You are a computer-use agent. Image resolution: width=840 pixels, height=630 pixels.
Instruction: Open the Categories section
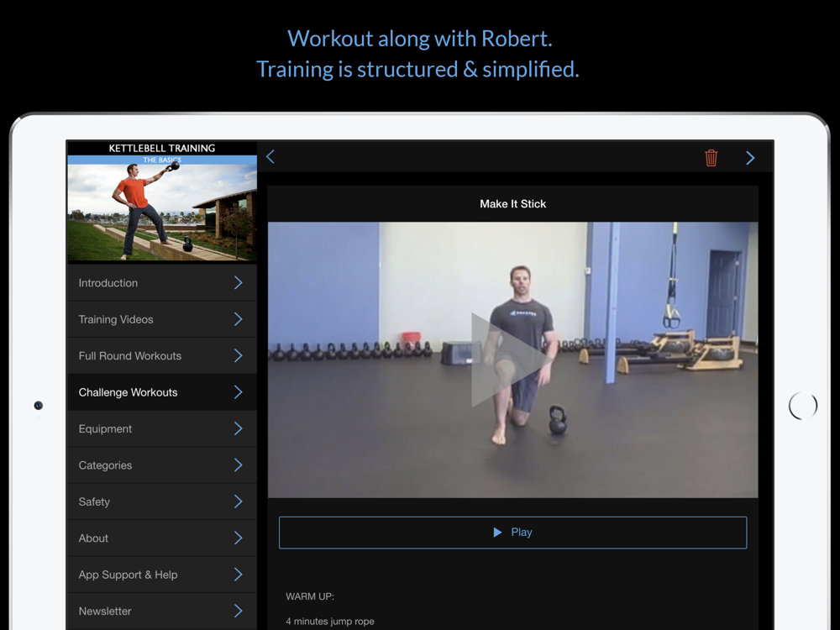[162, 465]
